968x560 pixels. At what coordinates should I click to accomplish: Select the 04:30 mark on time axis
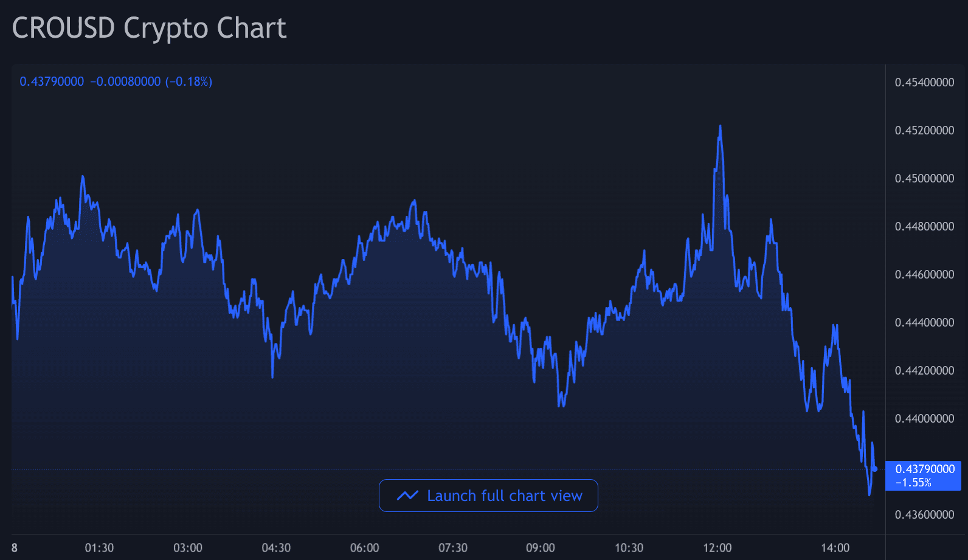click(276, 548)
